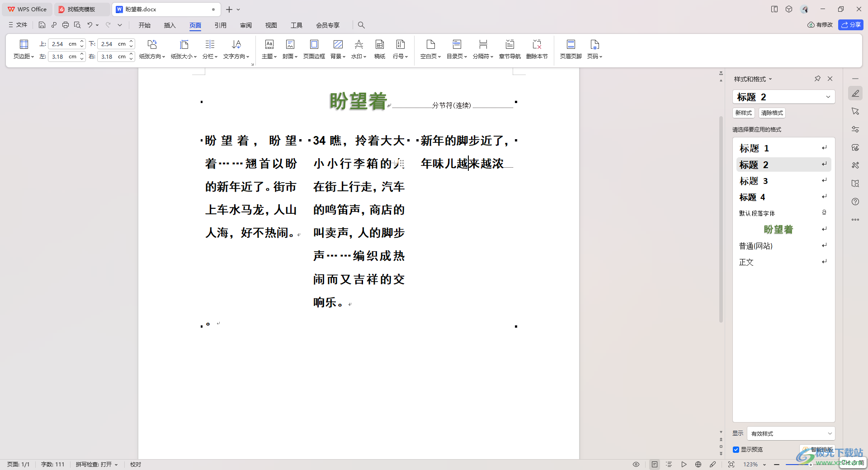Image resolution: width=868 pixels, height=470 pixels.
Task: Click the Save icon in quick access toolbar
Action: [x=42, y=25]
